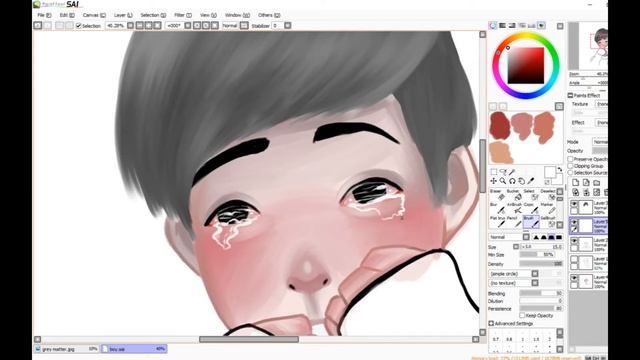Open the File menu
The width and height of the screenshot is (640, 360).
tap(44, 15)
